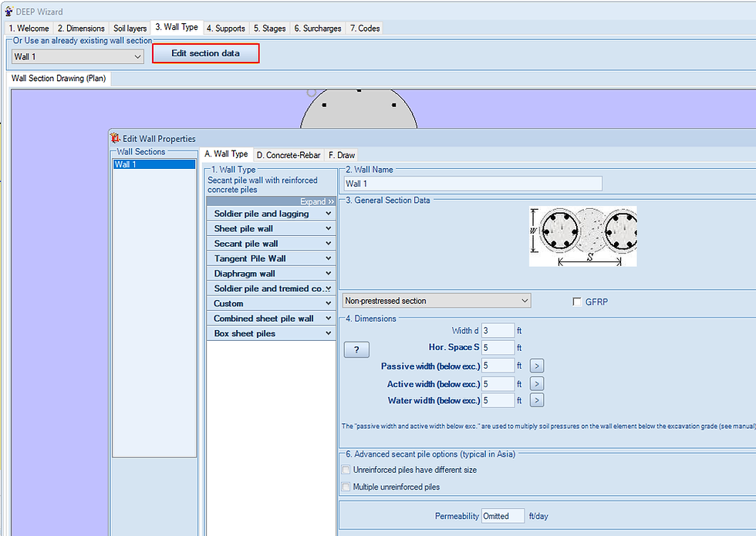The image size is (756, 536).
Task: Go to the 4. Supports tab
Action: (x=226, y=28)
